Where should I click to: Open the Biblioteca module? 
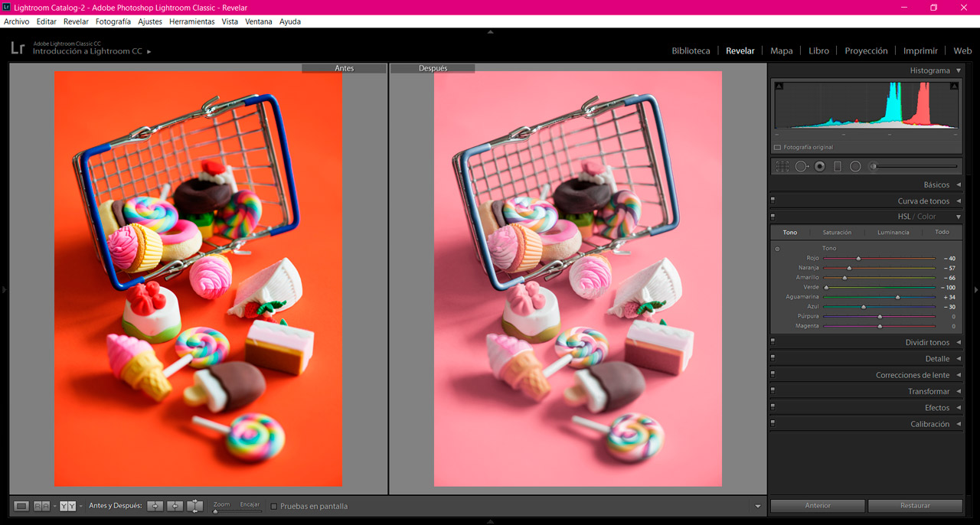[x=691, y=51]
